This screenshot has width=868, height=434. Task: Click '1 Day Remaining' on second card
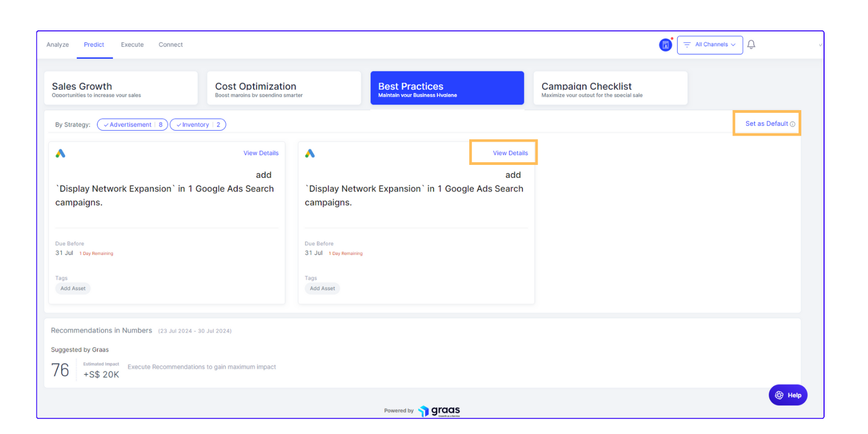point(346,253)
